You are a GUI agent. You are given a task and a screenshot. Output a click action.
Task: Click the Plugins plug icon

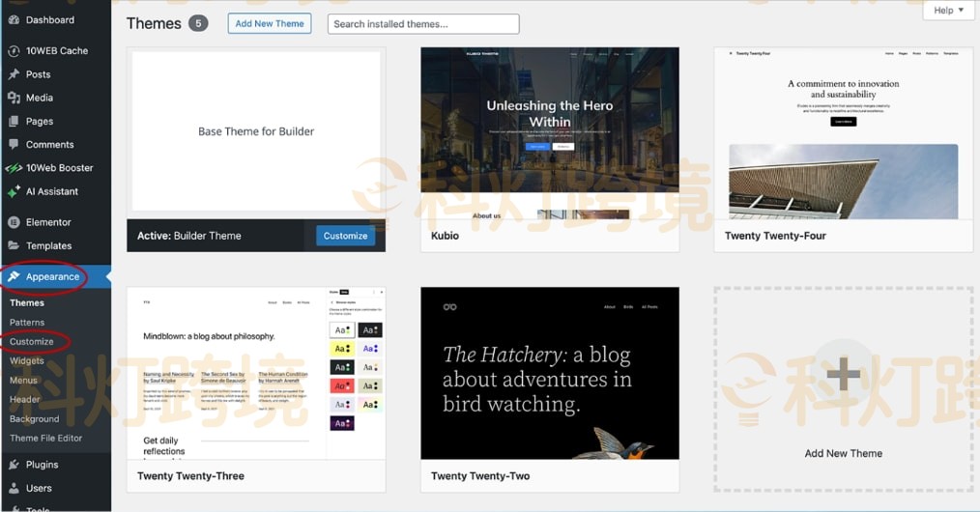point(14,465)
